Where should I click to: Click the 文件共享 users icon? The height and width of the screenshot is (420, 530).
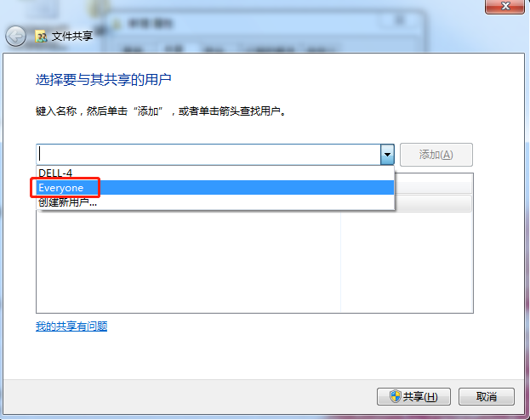[41, 37]
